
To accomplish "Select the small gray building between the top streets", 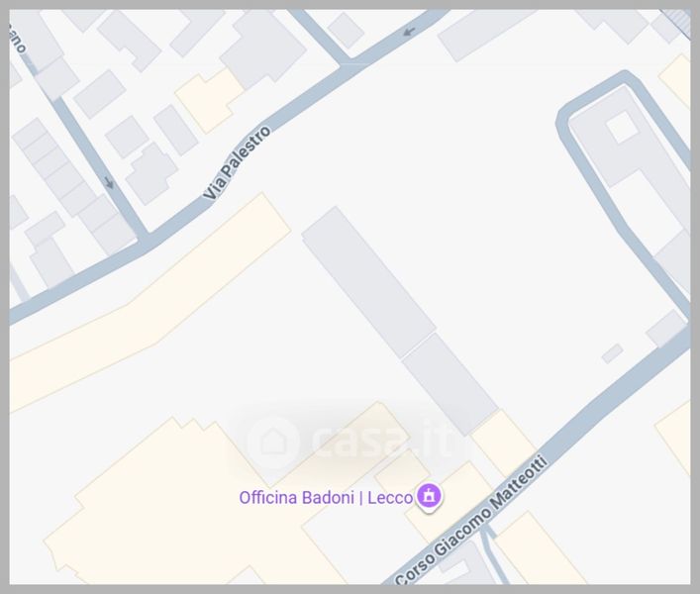I will [x=346, y=31].
